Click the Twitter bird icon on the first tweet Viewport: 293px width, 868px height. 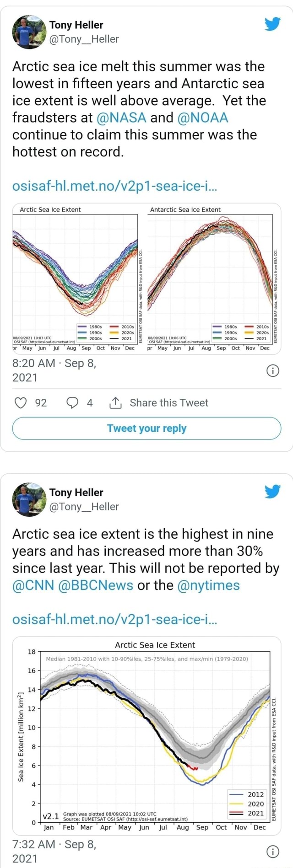click(x=273, y=24)
